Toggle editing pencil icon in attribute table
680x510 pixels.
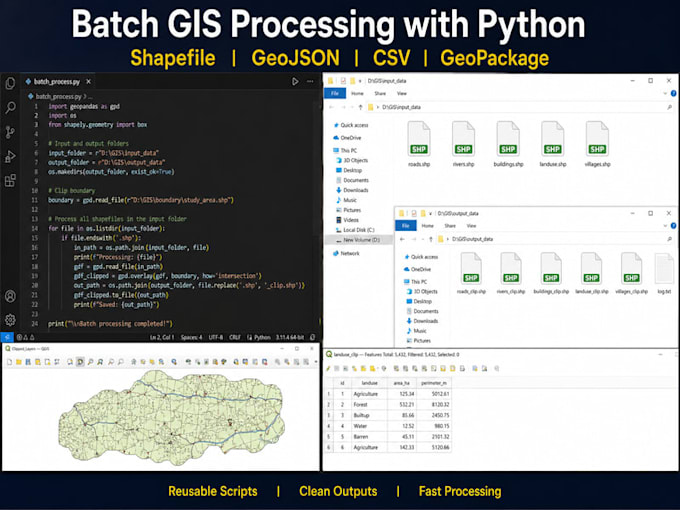pyautogui.click(x=328, y=369)
